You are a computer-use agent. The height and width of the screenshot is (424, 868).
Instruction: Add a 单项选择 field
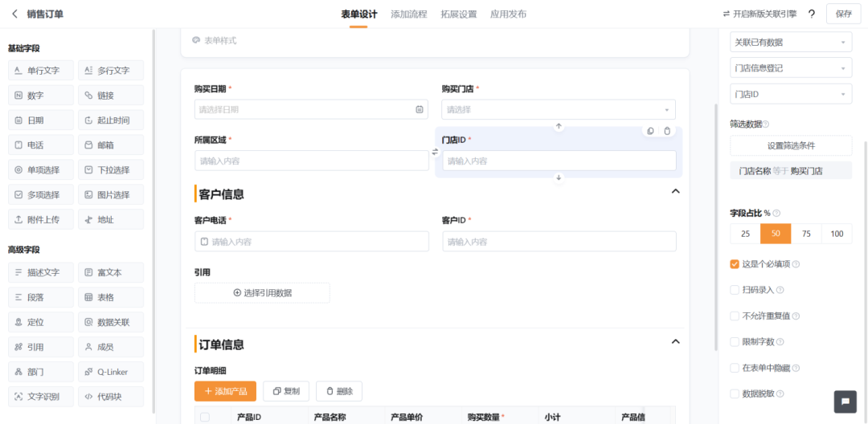click(41, 169)
